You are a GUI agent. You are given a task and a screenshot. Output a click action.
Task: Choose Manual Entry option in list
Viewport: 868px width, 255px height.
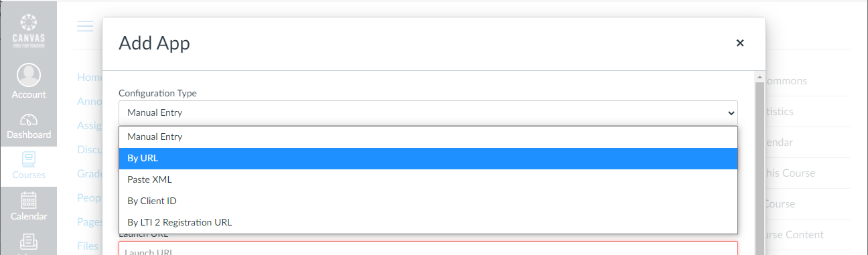point(428,137)
